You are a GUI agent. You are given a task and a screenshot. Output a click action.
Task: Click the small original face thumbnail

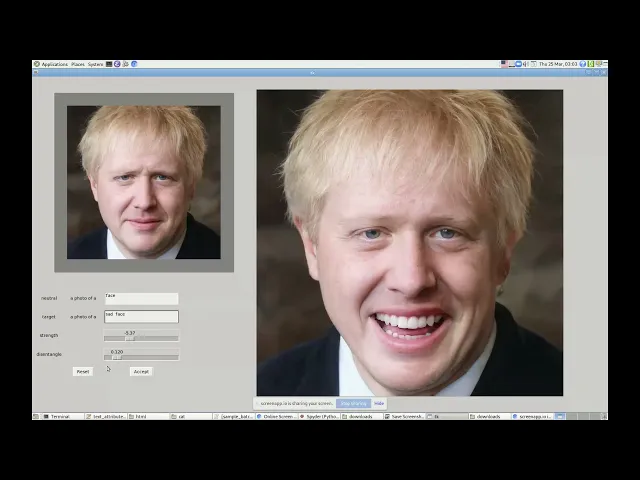click(x=144, y=182)
